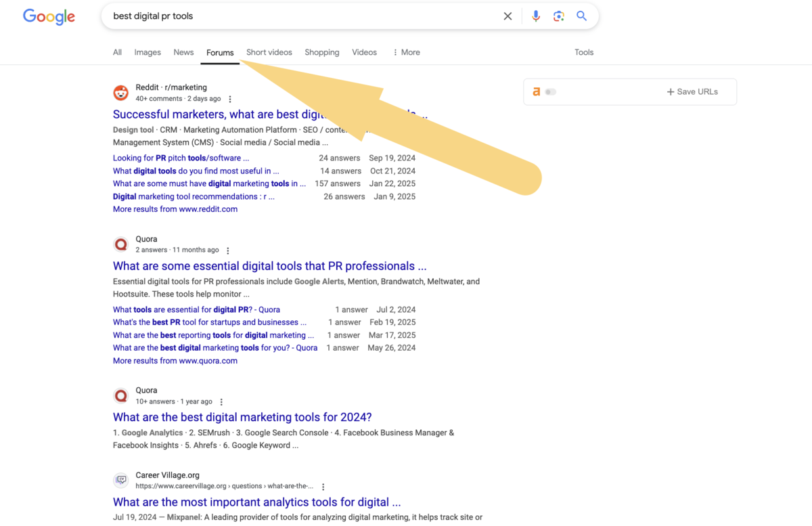This screenshot has height=526, width=812.
Task: Clear the search query with the X icon
Action: [507, 16]
